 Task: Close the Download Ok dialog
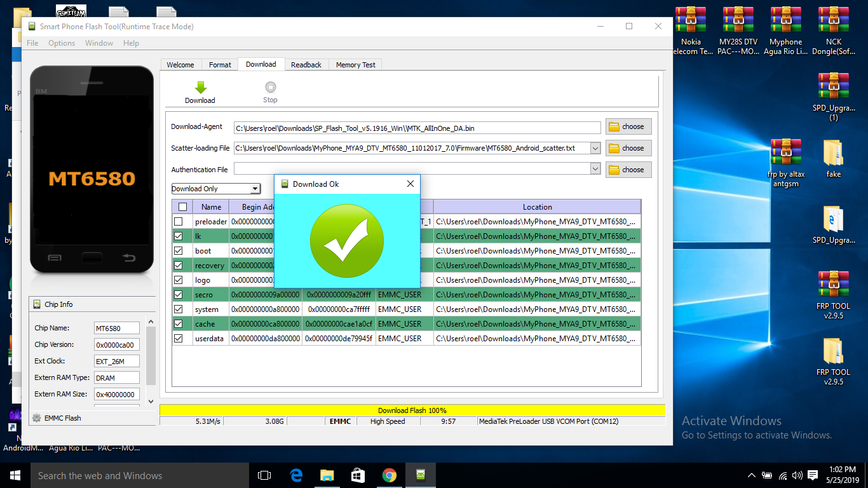click(x=410, y=184)
